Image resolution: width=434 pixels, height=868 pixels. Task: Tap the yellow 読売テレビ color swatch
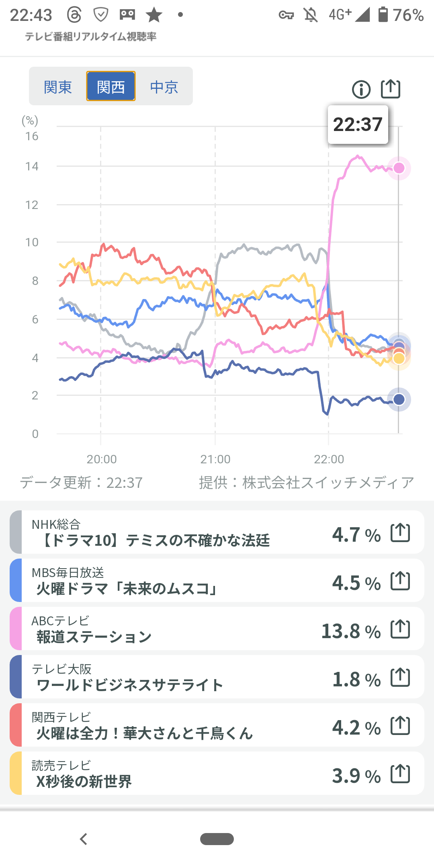[x=16, y=774]
